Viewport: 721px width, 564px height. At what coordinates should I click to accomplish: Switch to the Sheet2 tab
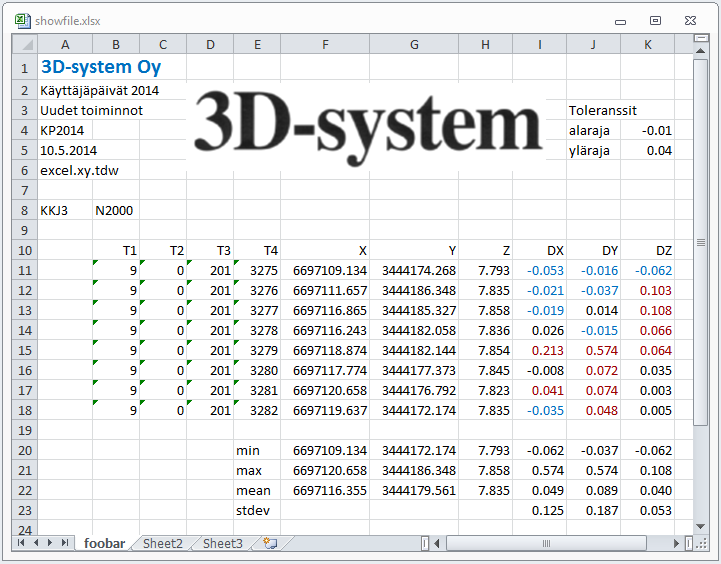(163, 543)
